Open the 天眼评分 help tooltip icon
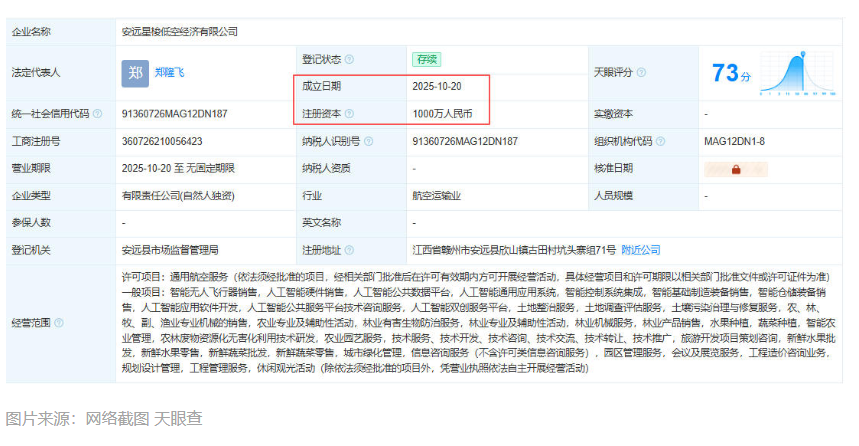859x446 pixels. (x=642, y=73)
